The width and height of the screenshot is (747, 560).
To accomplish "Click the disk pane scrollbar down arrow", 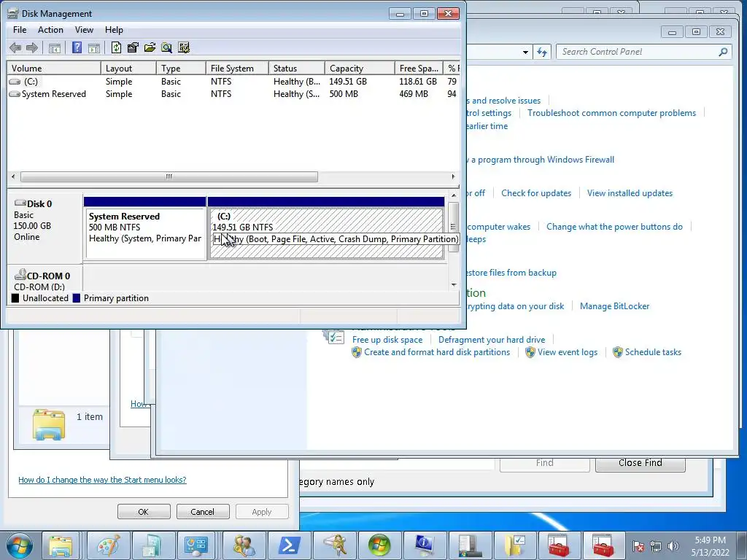I will (x=454, y=285).
